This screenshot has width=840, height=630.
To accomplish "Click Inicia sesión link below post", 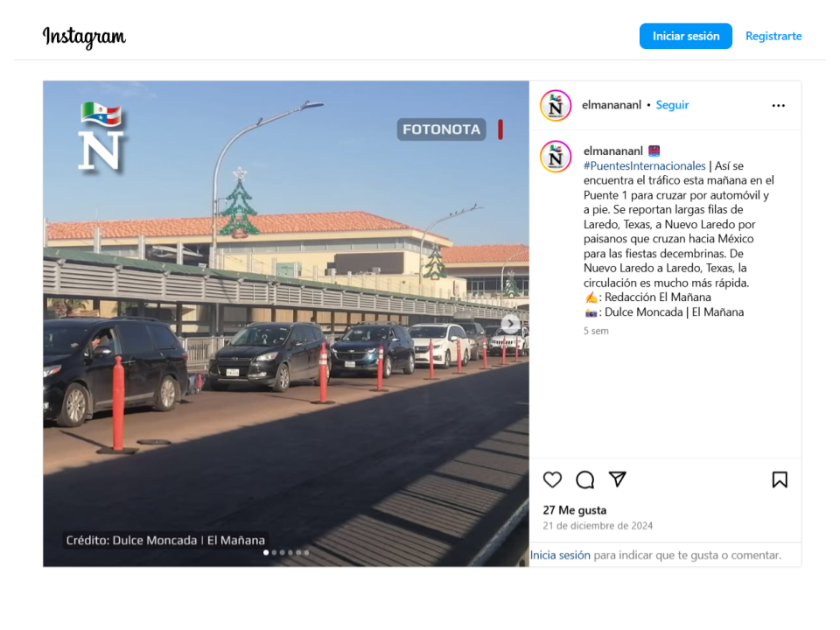I will coord(560,556).
